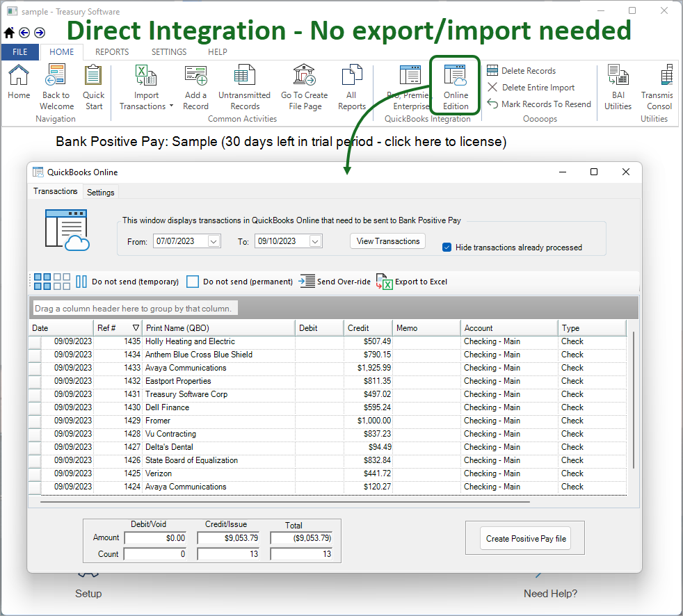The width and height of the screenshot is (683, 616).
Task: Open Setup link below dialog
Action: (88, 594)
